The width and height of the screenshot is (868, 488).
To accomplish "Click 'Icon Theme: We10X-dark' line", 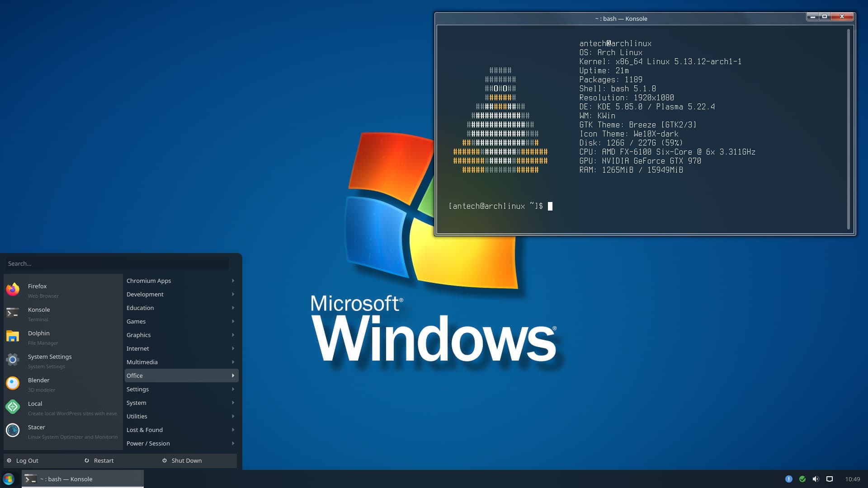I will 629,134.
